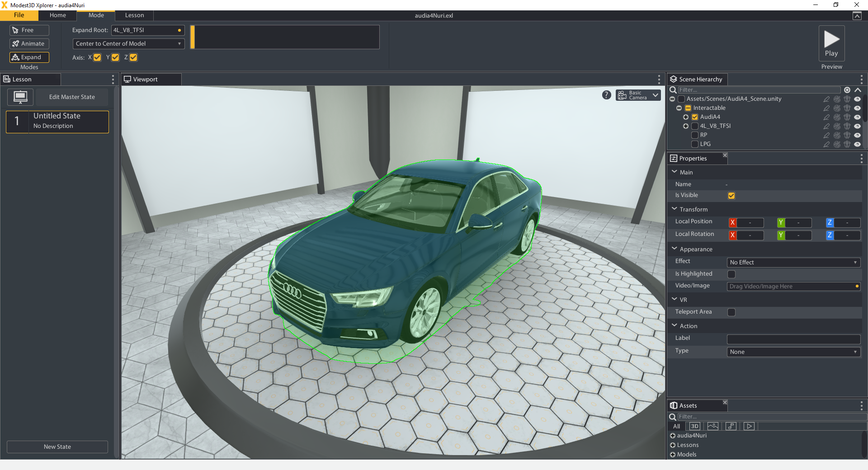Image resolution: width=868 pixels, height=470 pixels.
Task: Open Action Type dropdown showing None
Action: click(x=793, y=352)
